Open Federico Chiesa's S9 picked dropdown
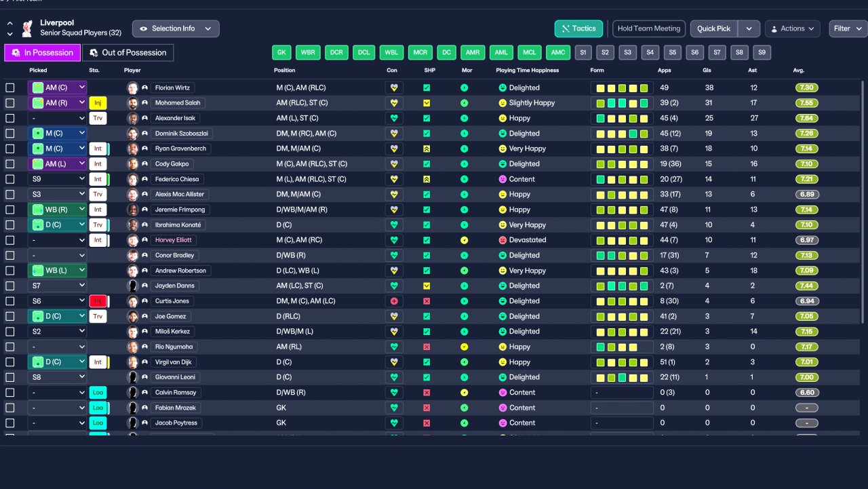The image size is (868, 489). (x=58, y=179)
